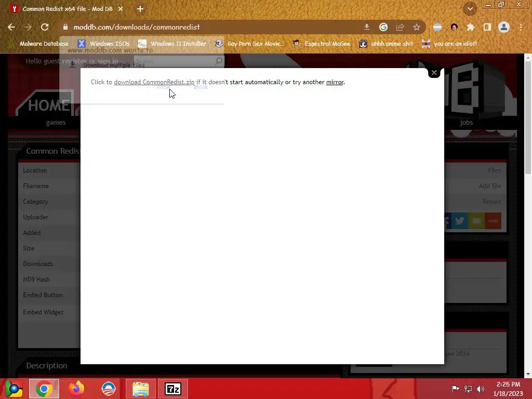532x399 pixels.
Task: Open 7-Zip from taskbar
Action: [173, 389]
